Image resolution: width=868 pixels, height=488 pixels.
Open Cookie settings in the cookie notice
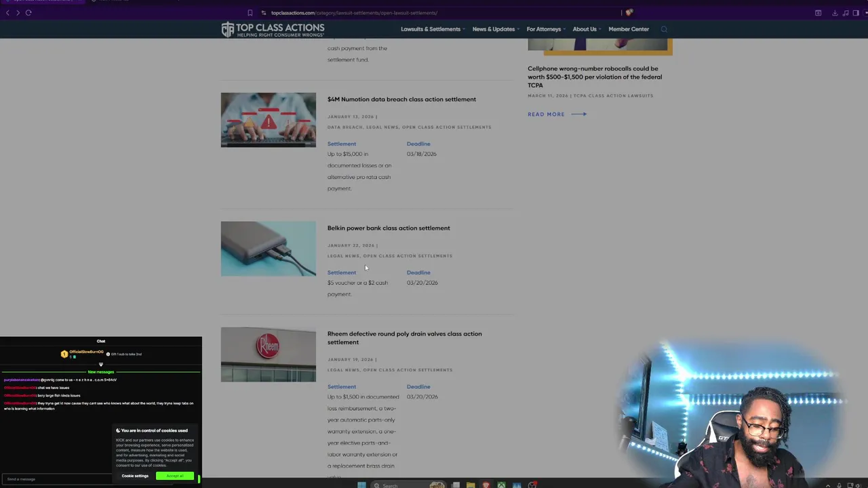click(135, 476)
